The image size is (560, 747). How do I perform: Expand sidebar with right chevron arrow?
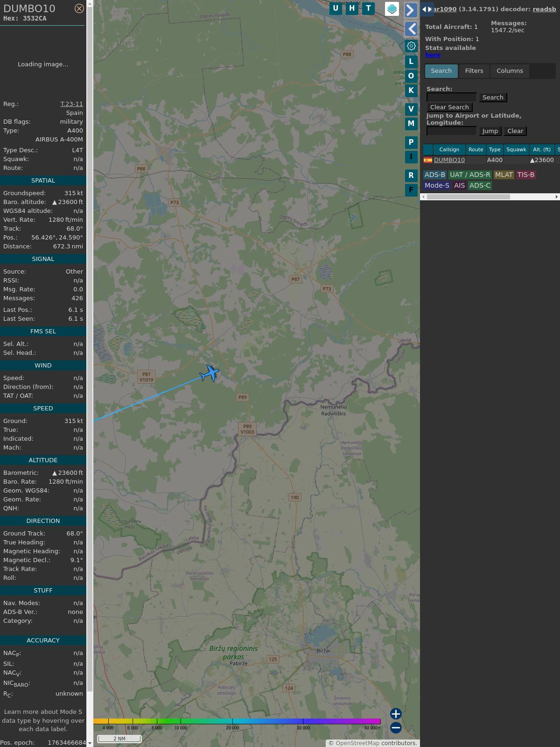[x=411, y=10]
